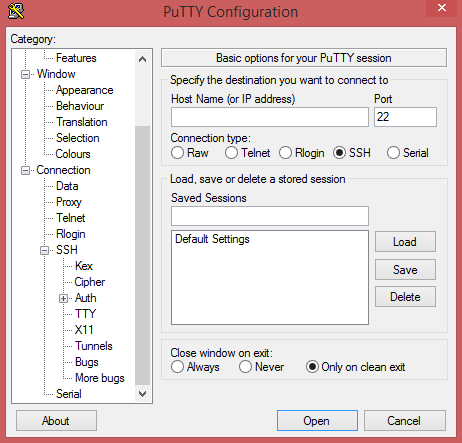Click the About button
This screenshot has height=443, width=462.
56,421
